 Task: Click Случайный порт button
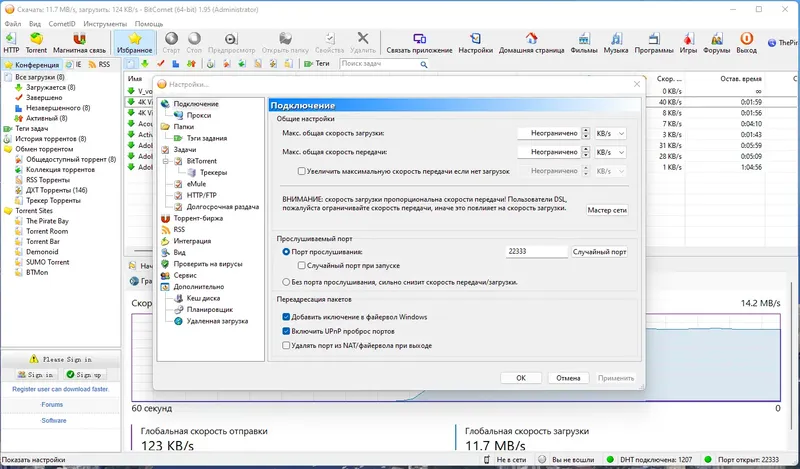tap(599, 252)
